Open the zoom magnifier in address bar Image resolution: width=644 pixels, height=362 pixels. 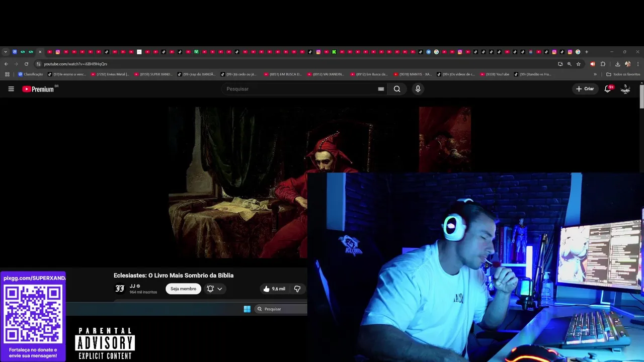[570, 64]
